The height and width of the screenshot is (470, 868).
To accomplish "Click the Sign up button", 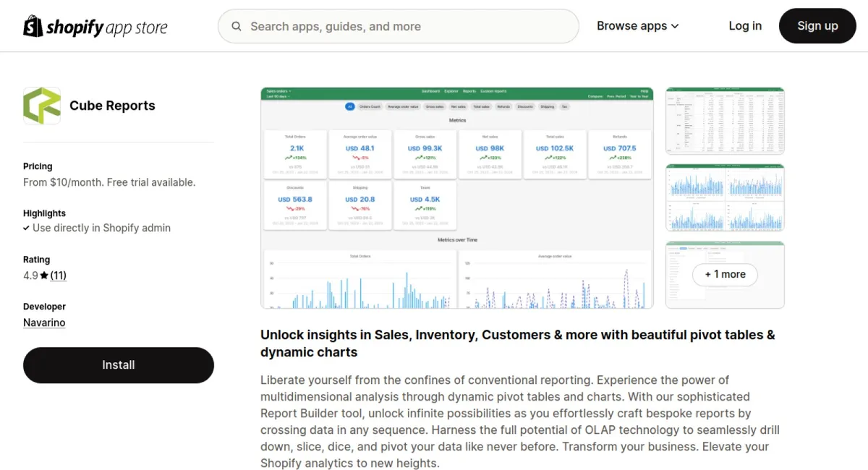I will click(817, 26).
